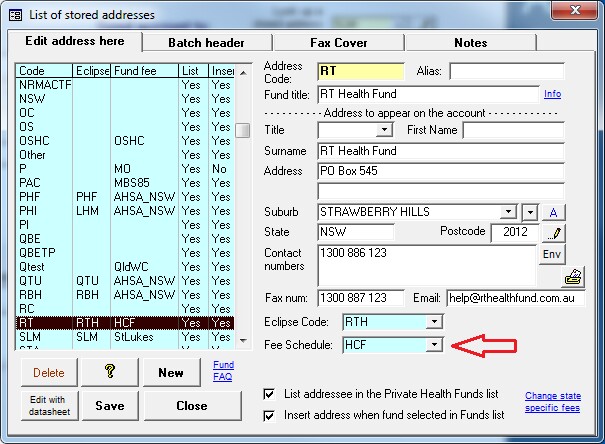Select the PHI row with LHM code
Viewport: 605px width, 444px height.
pyautogui.click(x=125, y=211)
